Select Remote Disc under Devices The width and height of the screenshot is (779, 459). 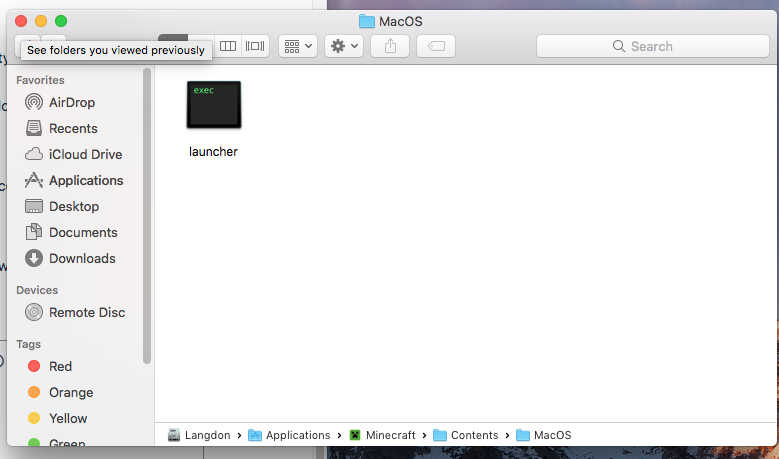[x=75, y=312]
